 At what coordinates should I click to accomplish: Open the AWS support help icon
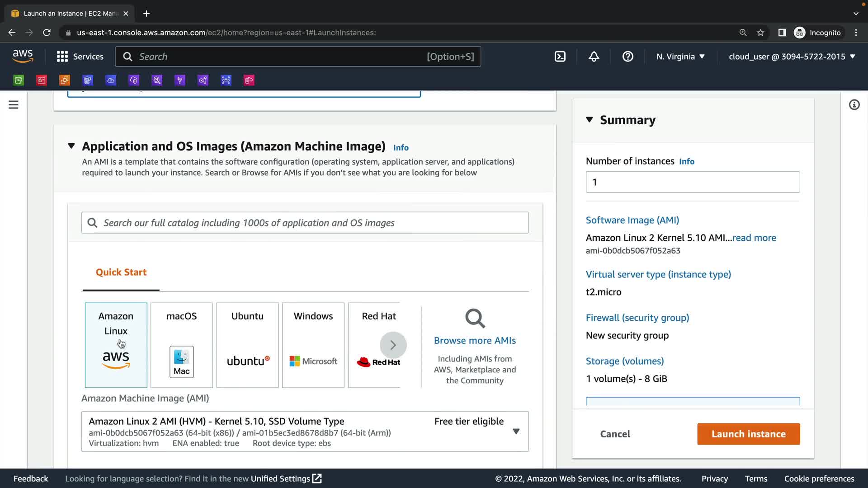coord(627,56)
